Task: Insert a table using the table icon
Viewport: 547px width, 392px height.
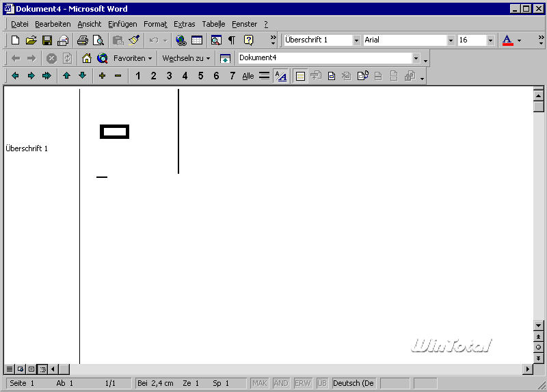Action: pos(197,40)
